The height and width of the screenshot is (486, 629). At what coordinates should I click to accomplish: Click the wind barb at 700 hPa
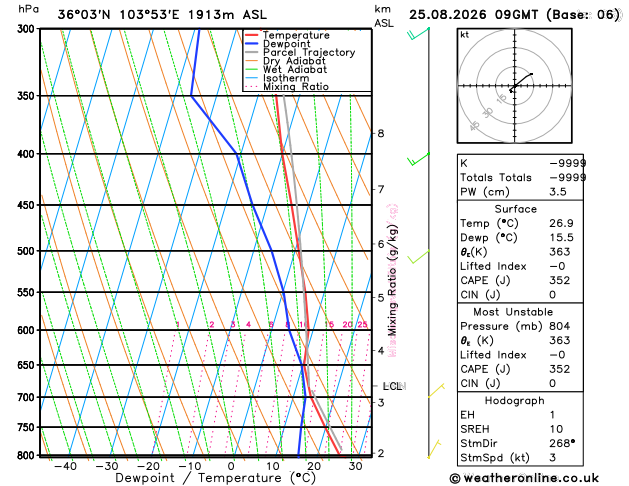[x=436, y=391]
